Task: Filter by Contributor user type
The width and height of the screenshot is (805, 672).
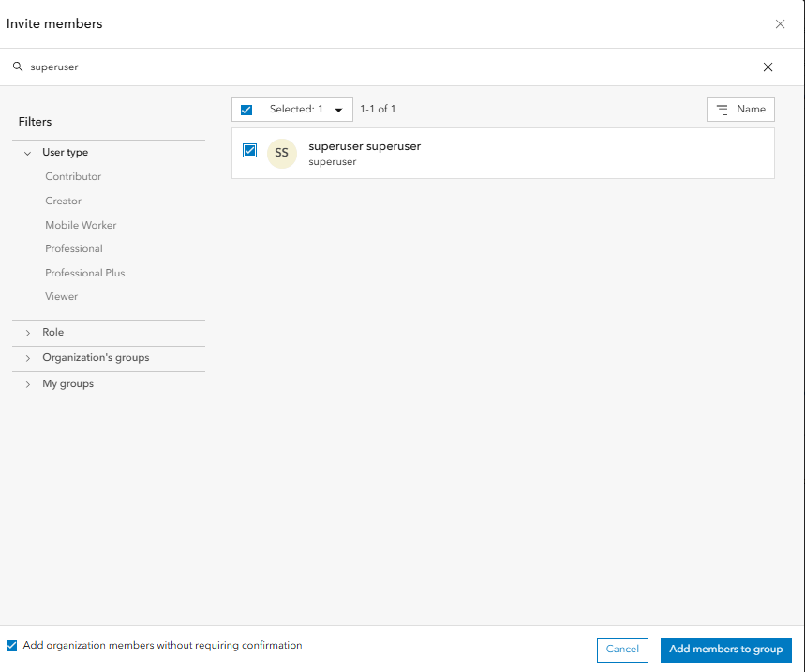Action: click(73, 176)
